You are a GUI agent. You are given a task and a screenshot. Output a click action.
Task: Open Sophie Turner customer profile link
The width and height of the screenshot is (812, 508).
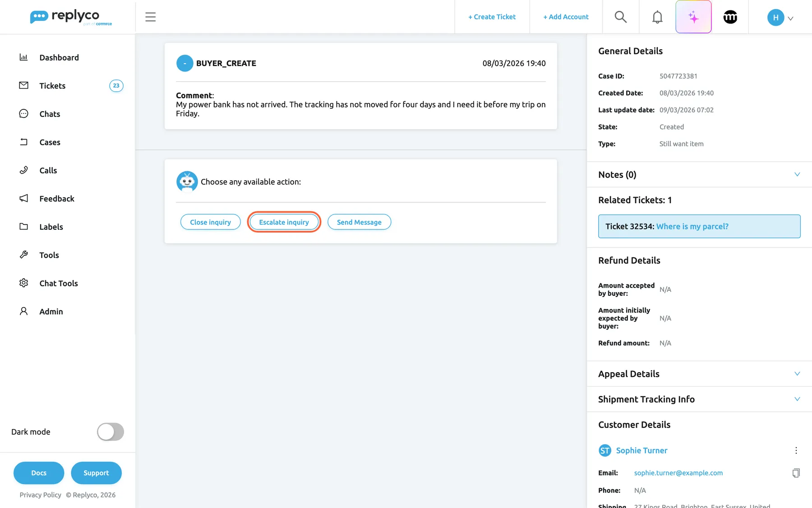(641, 450)
